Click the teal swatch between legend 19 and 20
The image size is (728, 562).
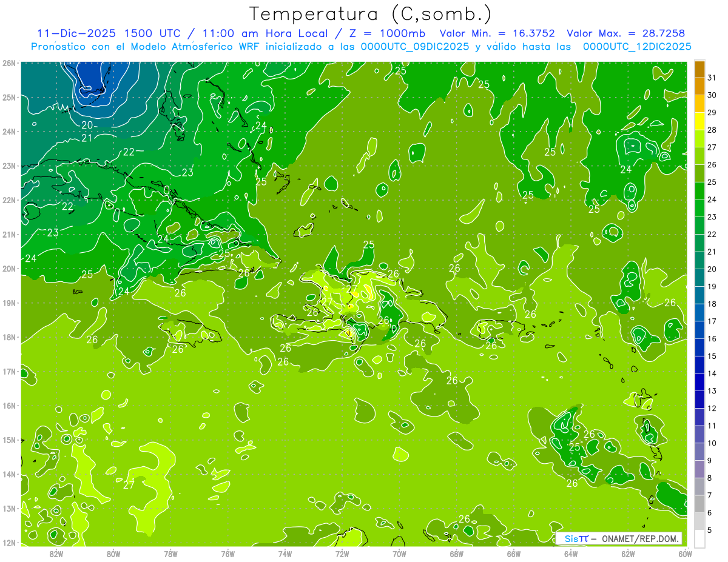(699, 278)
